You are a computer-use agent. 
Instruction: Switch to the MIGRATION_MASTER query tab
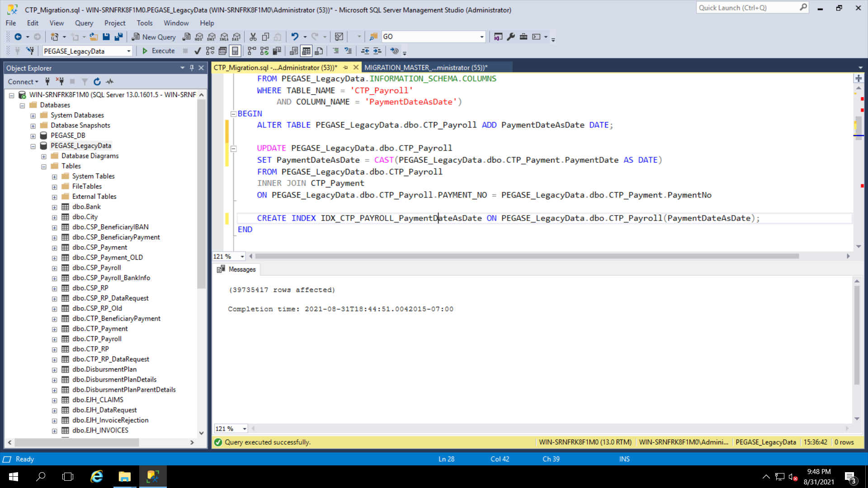pos(425,68)
